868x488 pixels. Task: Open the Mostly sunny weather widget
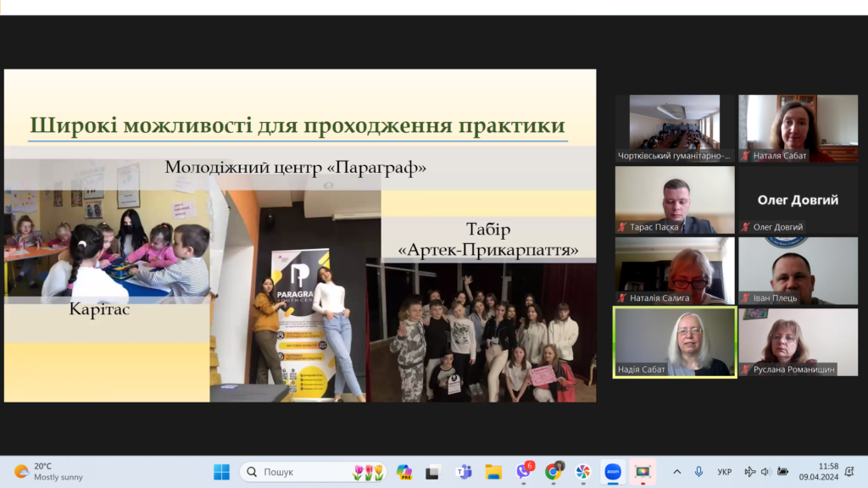[x=49, y=472]
